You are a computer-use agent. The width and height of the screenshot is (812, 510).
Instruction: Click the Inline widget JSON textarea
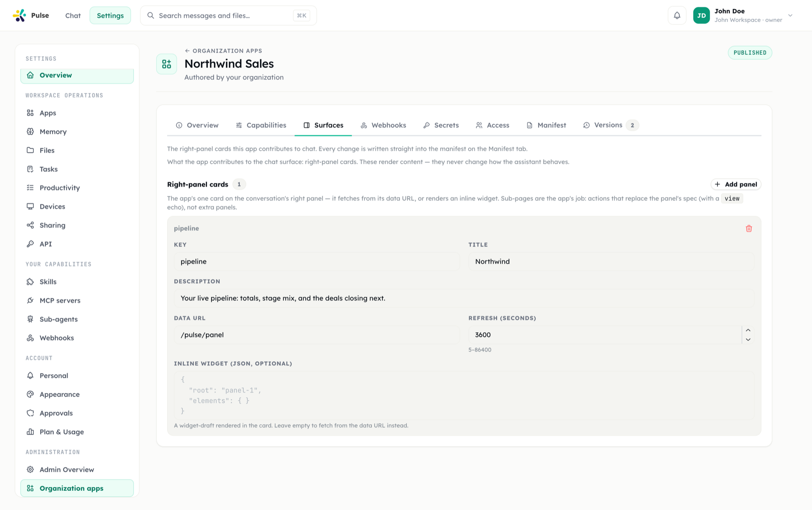(464, 395)
